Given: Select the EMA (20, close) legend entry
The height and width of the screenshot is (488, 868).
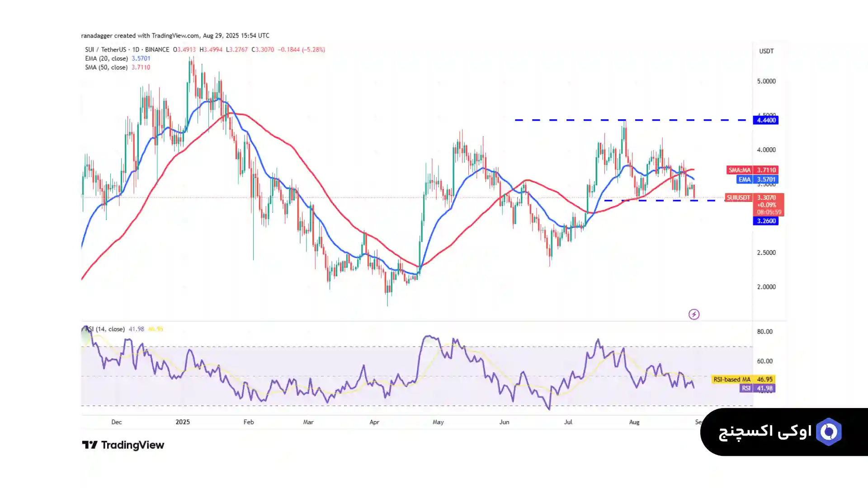Looking at the screenshot, I should (107, 58).
